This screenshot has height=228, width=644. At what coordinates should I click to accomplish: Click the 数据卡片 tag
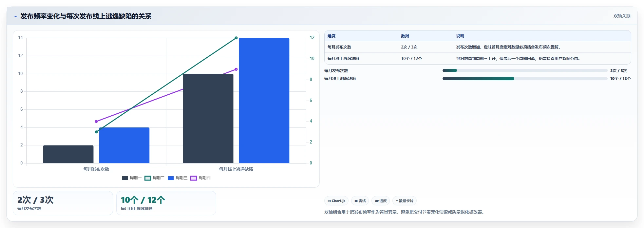404,201
